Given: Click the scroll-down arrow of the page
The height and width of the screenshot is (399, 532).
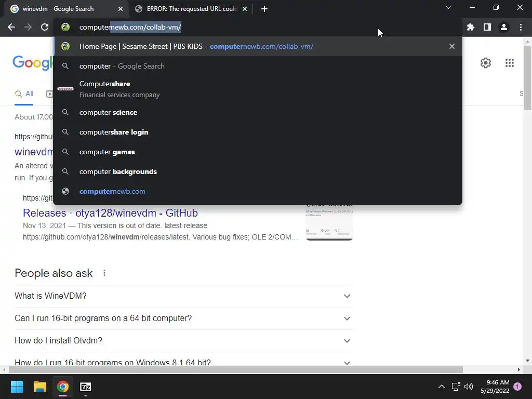Looking at the screenshot, I should point(527,361).
